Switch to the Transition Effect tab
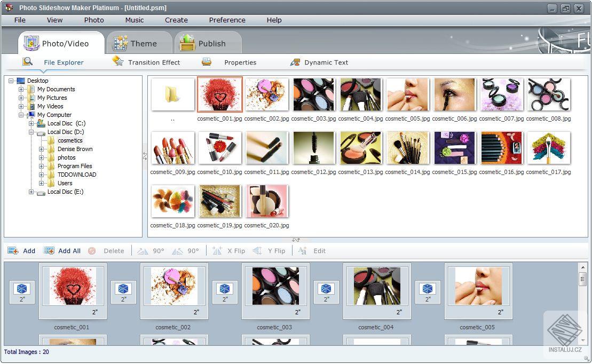 point(153,62)
